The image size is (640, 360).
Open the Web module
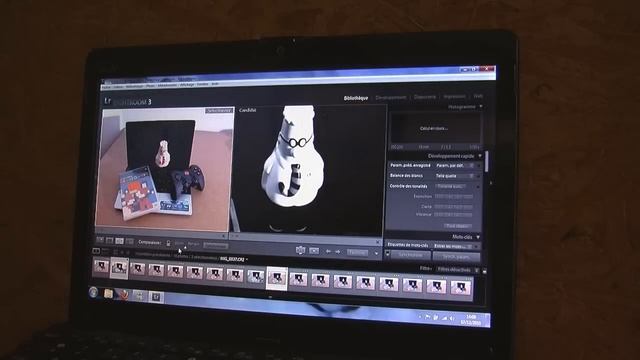478,96
